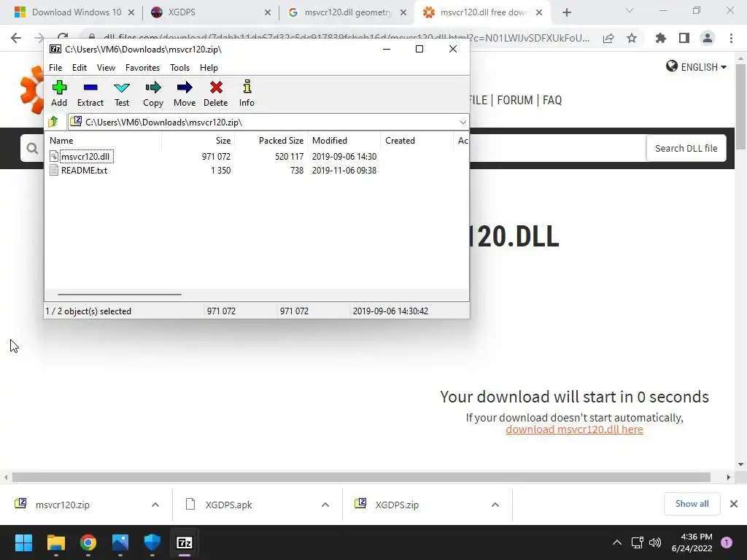Click download msvcr120.dll here link
This screenshot has height=560, width=747.
574,429
